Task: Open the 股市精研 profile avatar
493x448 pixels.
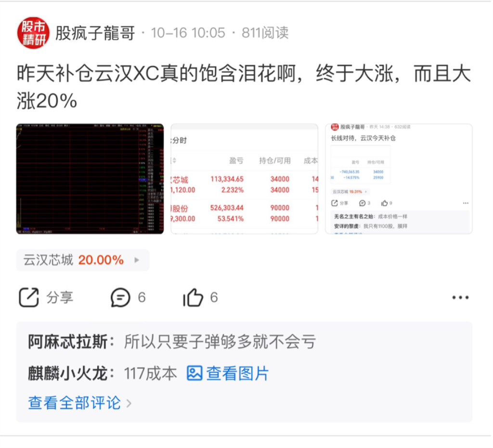Action: pyautogui.click(x=33, y=33)
